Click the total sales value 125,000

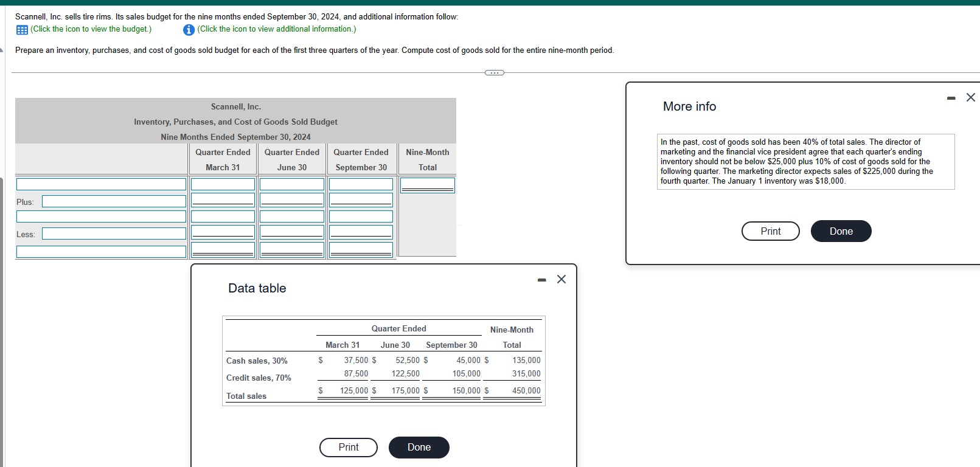coord(354,391)
